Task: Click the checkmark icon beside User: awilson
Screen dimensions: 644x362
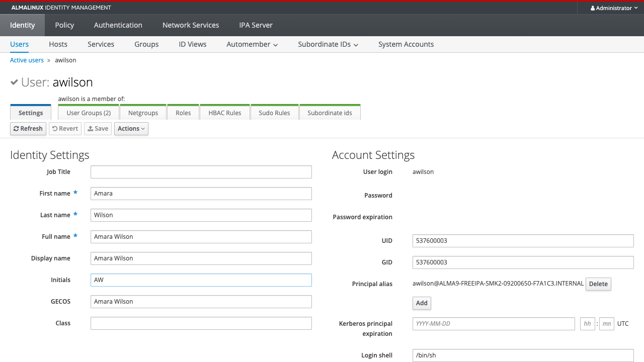Action: [x=14, y=82]
